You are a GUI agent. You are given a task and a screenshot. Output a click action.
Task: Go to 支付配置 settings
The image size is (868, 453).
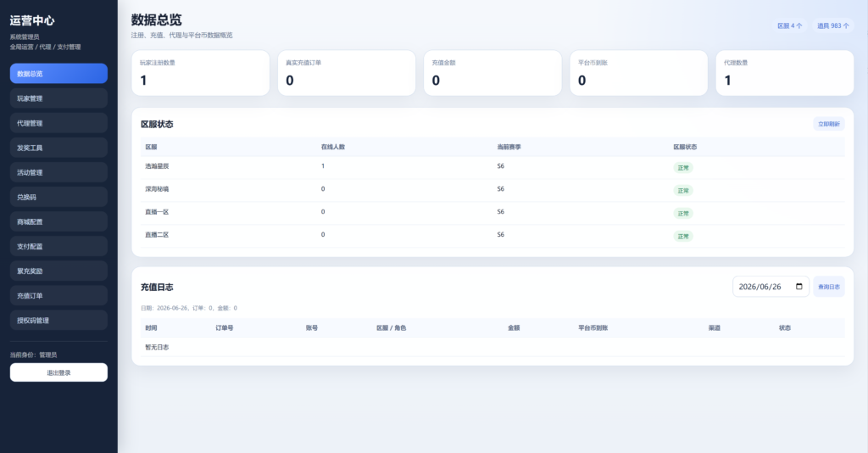point(58,246)
